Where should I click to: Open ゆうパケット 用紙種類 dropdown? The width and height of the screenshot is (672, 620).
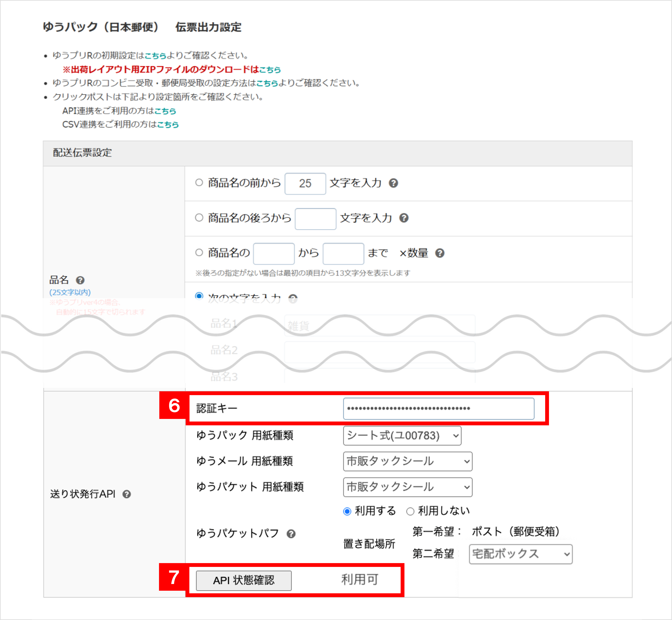coord(407,487)
